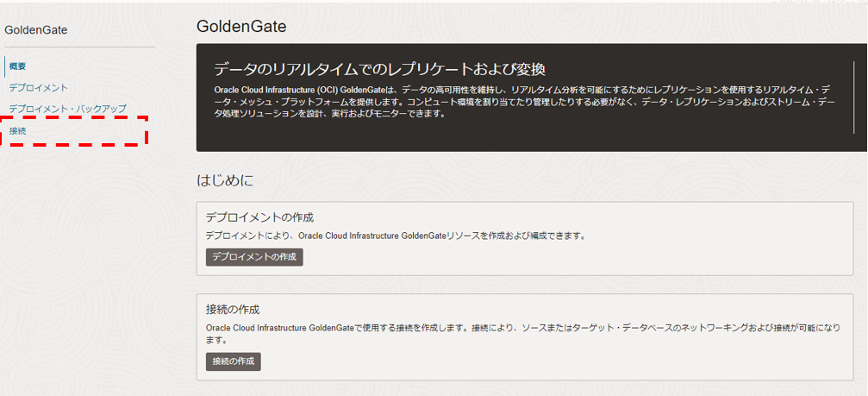
Task: Click the データのリアルタイムでのレプリケートおよび変換 banner title
Action: click(x=380, y=71)
